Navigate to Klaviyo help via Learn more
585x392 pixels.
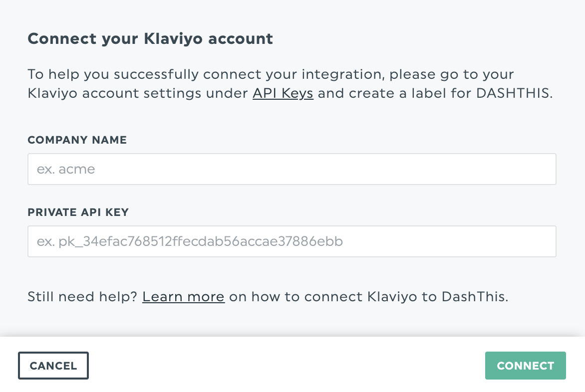coord(183,296)
